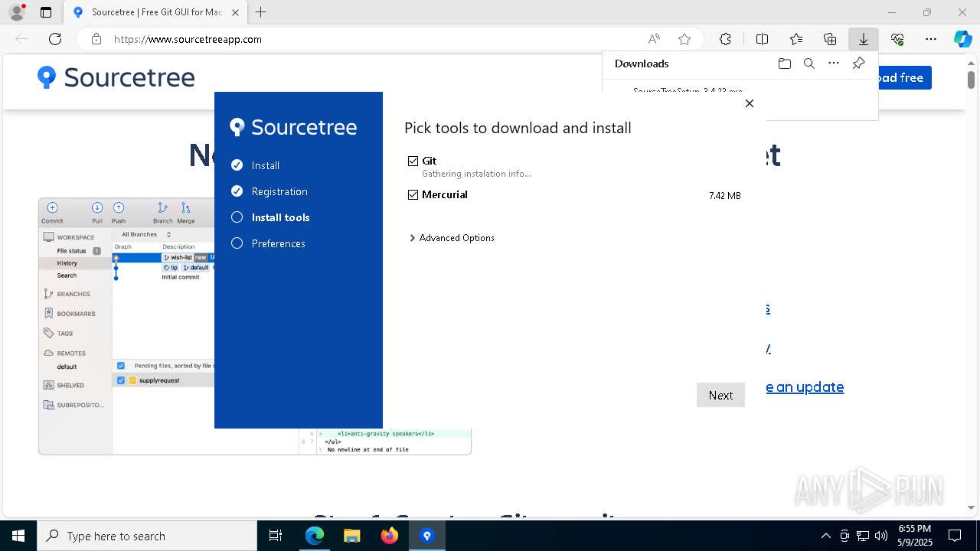Add page to favorites star
Screen dimensions: 980x551
[684, 39]
